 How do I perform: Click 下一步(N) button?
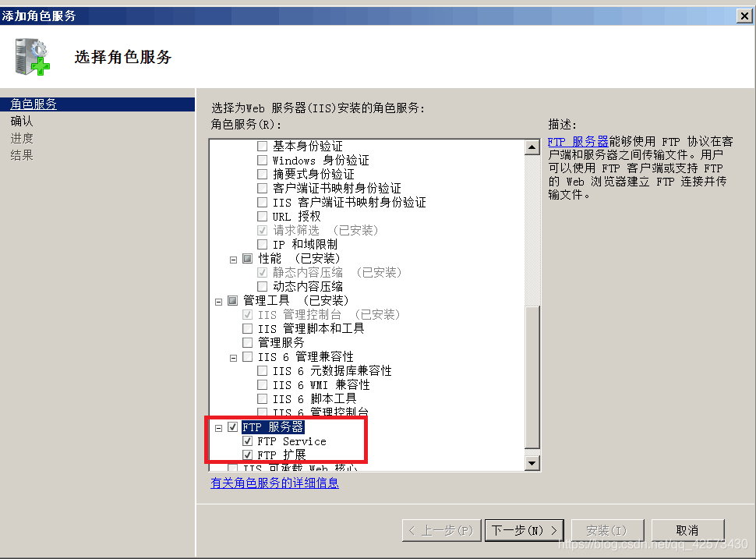point(524,531)
